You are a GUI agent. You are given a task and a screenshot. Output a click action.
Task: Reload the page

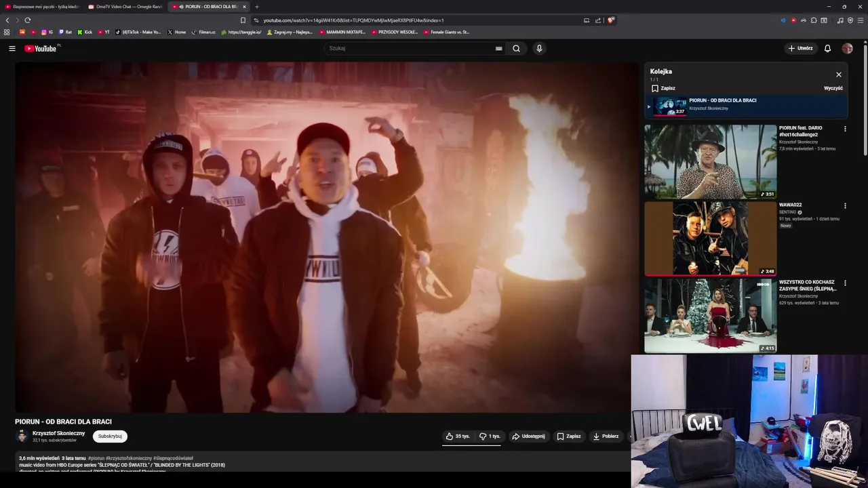coord(27,20)
